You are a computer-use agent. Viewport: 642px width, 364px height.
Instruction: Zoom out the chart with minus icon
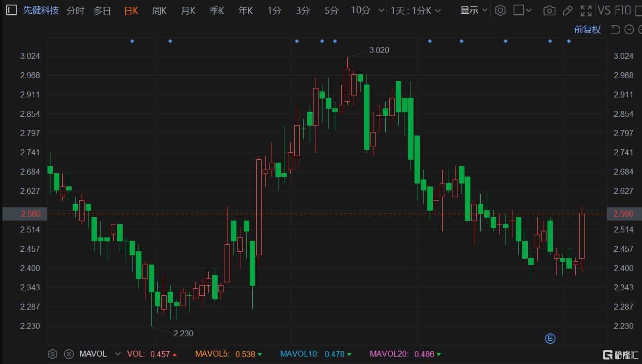(629, 30)
